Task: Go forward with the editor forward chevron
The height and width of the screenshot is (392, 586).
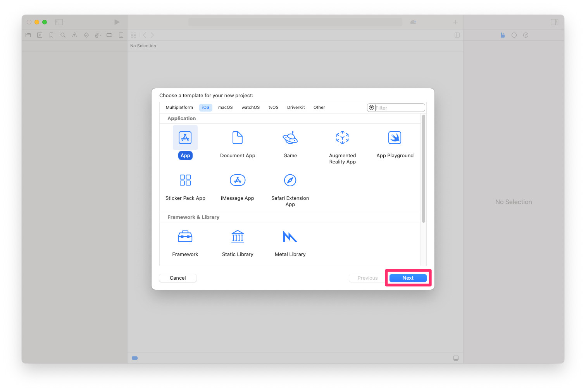Action: [152, 35]
